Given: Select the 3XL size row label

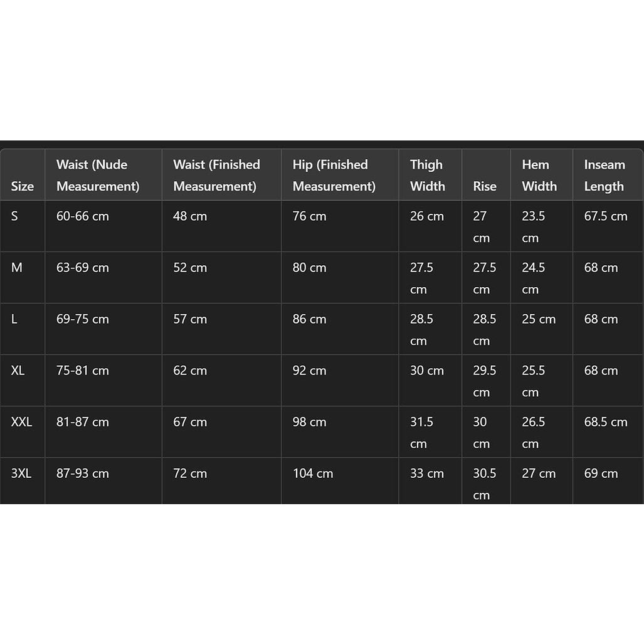Looking at the screenshot, I should tap(21, 473).
